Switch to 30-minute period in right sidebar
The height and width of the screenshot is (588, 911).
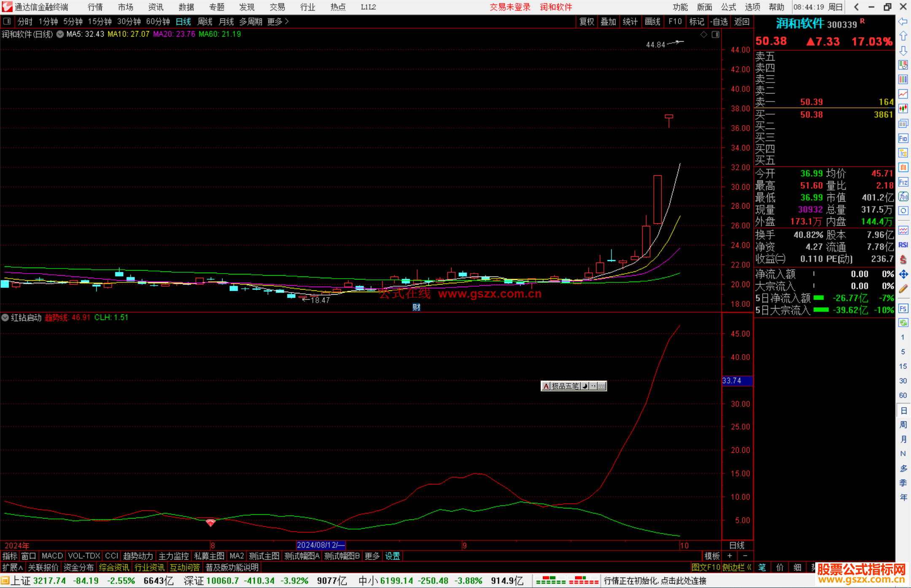click(x=903, y=381)
